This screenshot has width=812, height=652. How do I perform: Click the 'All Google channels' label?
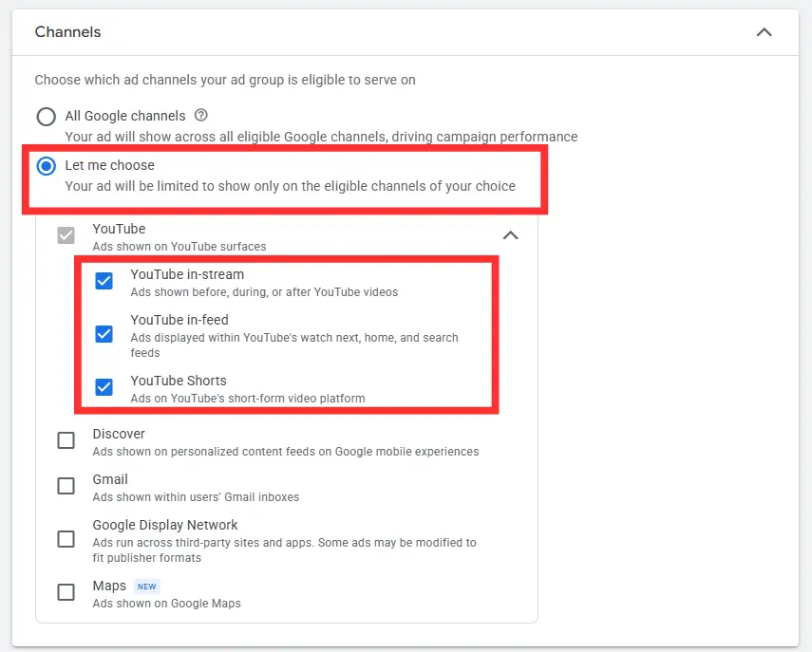click(x=124, y=116)
